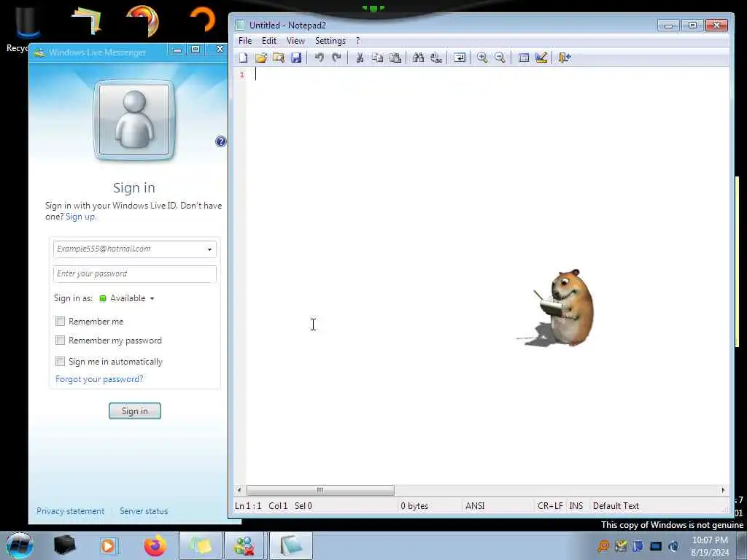Image resolution: width=747 pixels, height=560 pixels.
Task: Create a new document in Notepad2 toolbar
Action: (x=244, y=58)
